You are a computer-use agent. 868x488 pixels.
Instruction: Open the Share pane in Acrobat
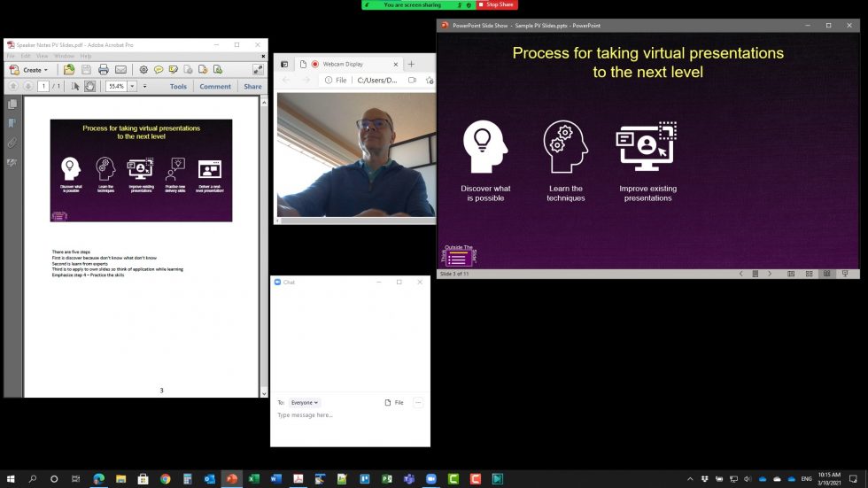click(x=252, y=86)
